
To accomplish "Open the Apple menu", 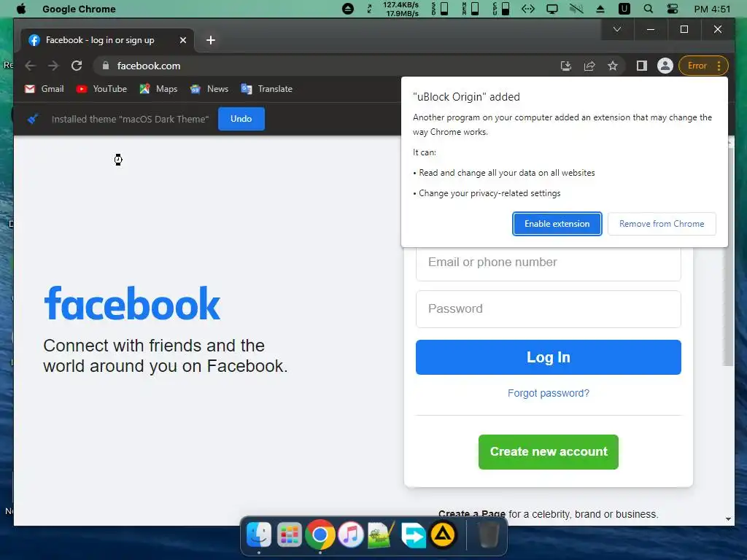I will [x=21, y=9].
